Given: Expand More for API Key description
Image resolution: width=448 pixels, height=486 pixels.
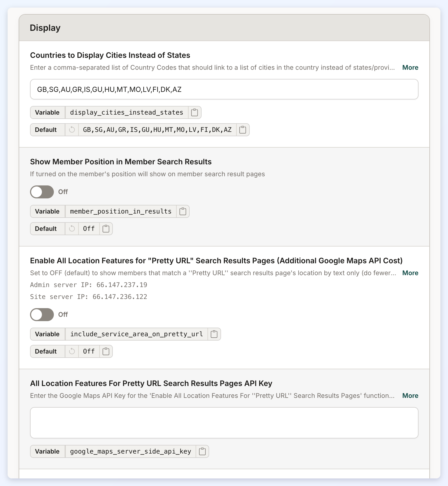Looking at the screenshot, I should click(410, 396).
